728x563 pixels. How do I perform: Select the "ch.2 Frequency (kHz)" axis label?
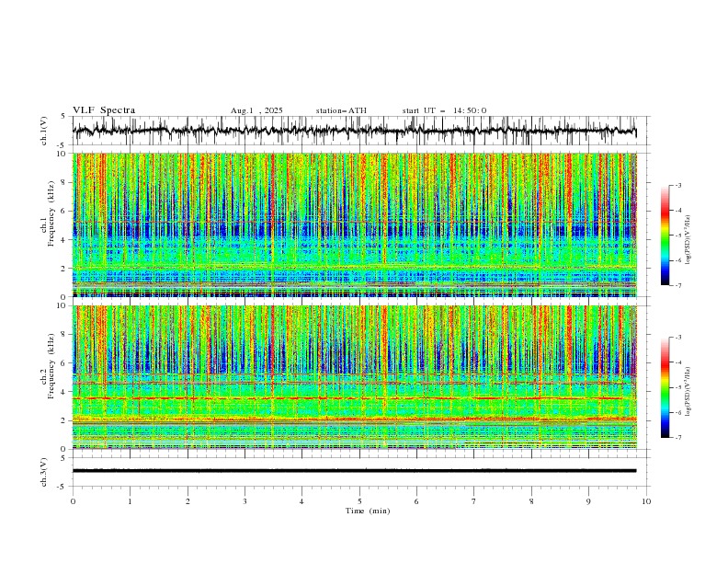[x=48, y=366]
